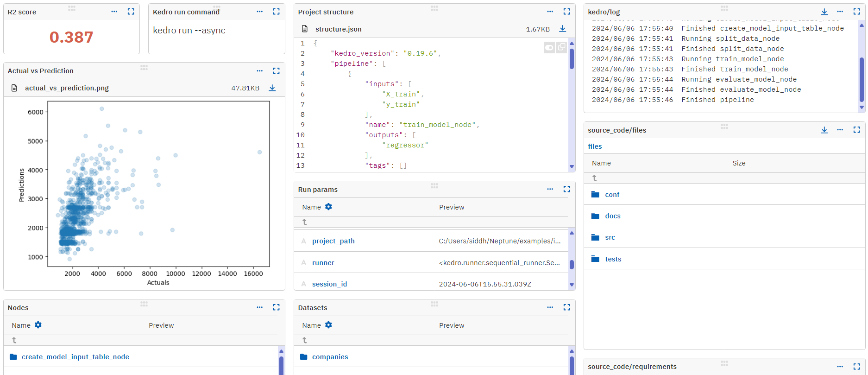Go up one level in Datasets table
The height and width of the screenshot is (375, 868).
tap(304, 340)
